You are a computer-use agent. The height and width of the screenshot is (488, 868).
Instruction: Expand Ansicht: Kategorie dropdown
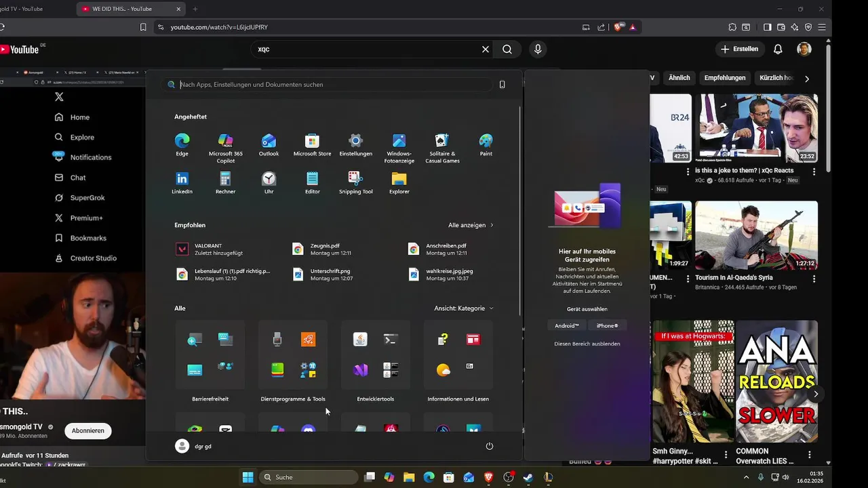click(464, 308)
